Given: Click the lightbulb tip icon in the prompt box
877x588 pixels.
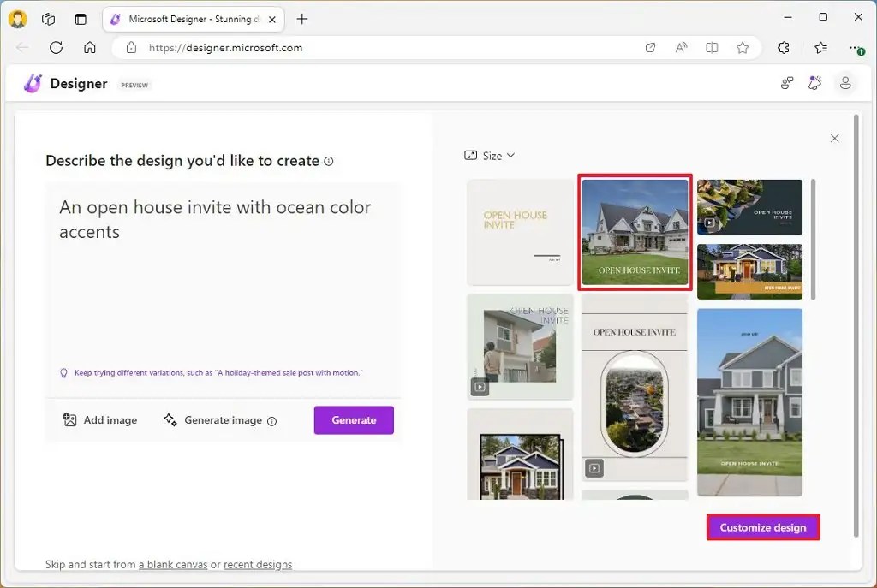Looking at the screenshot, I should point(63,372).
